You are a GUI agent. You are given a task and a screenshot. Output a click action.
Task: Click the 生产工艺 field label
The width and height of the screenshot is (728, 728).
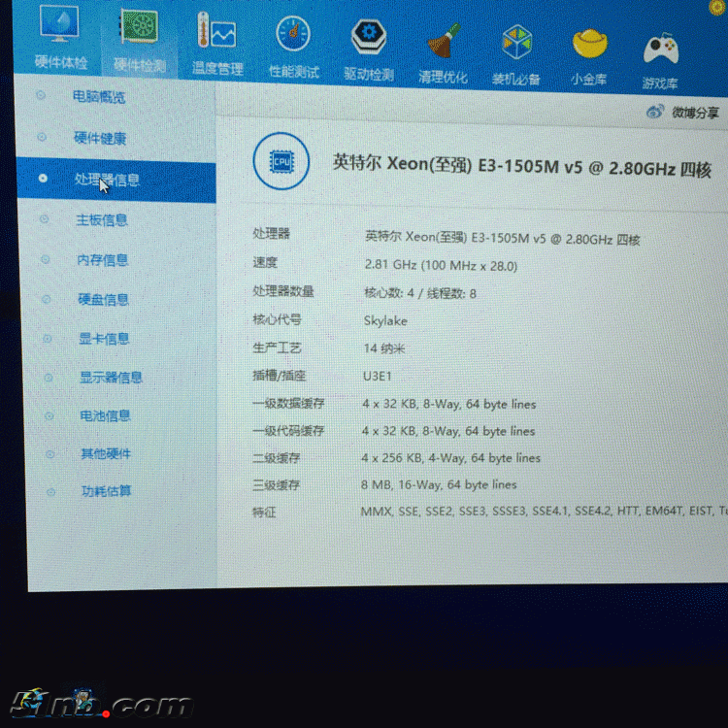coord(277,347)
